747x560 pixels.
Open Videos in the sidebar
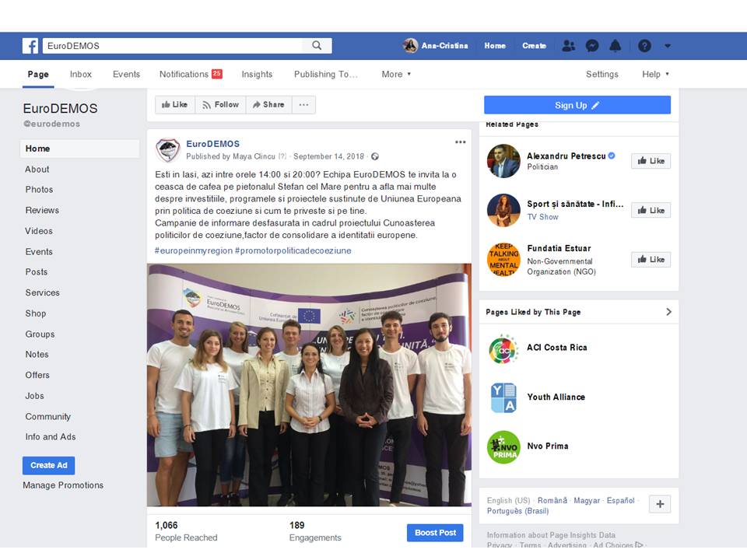coord(39,231)
